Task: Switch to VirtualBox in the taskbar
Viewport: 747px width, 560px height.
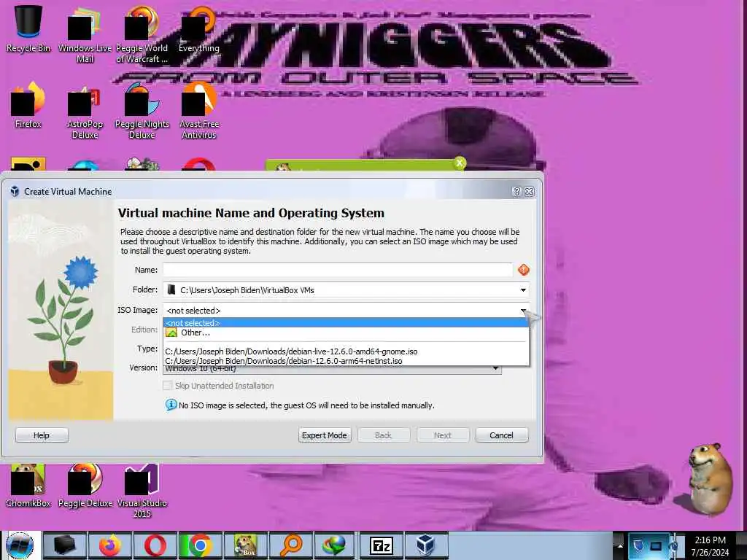Action: tap(426, 545)
